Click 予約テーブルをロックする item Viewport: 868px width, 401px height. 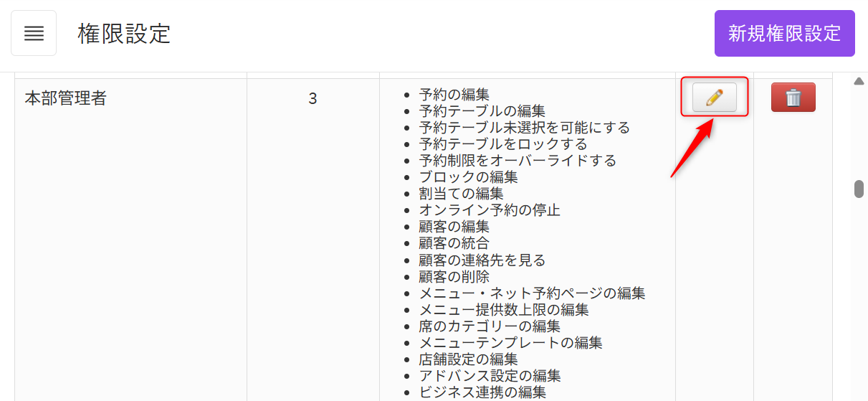(x=503, y=143)
